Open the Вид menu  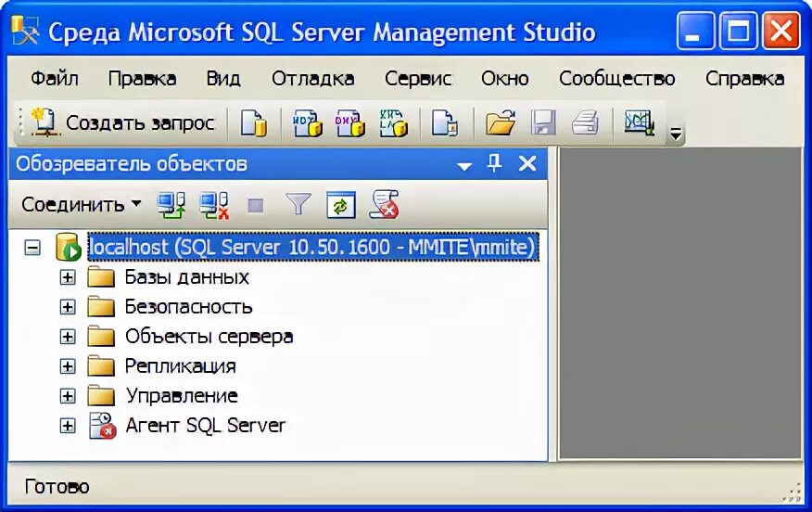coord(223,79)
